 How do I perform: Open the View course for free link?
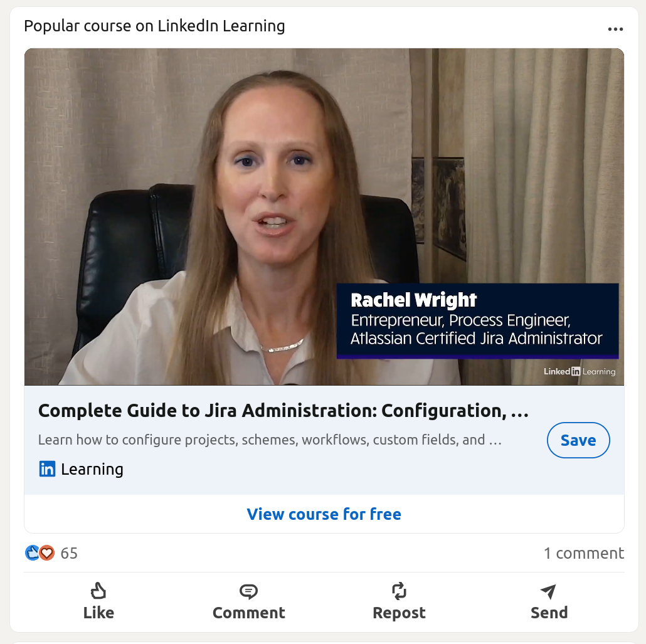coord(324,514)
